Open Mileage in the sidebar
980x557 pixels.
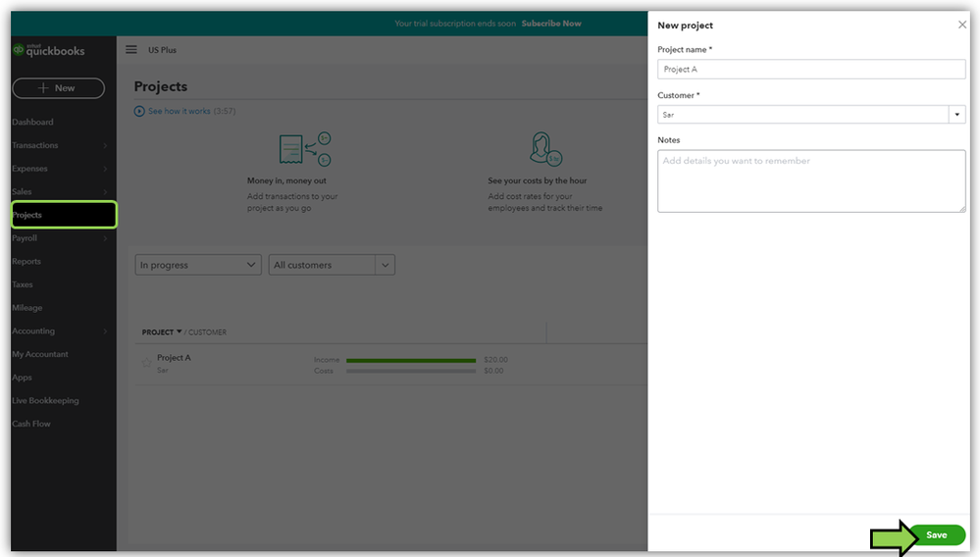pyautogui.click(x=26, y=308)
